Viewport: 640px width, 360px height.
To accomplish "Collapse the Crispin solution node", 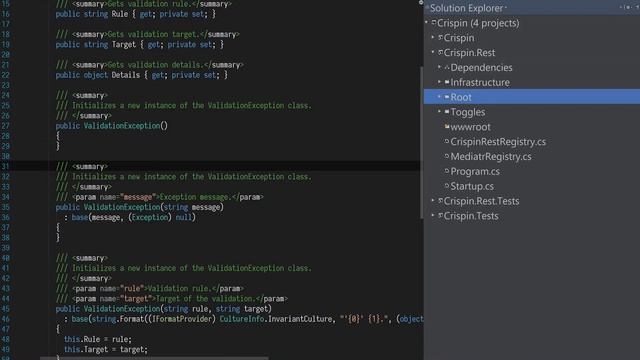I will click(x=427, y=22).
